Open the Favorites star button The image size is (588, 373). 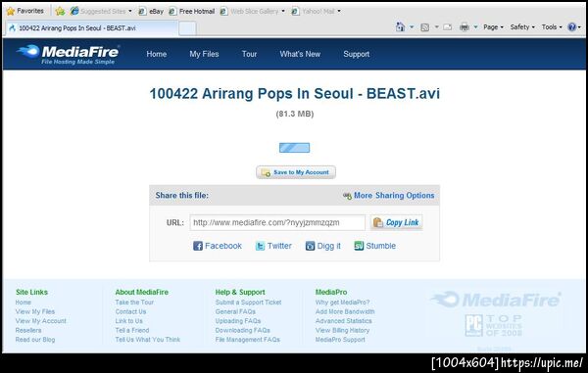point(25,11)
